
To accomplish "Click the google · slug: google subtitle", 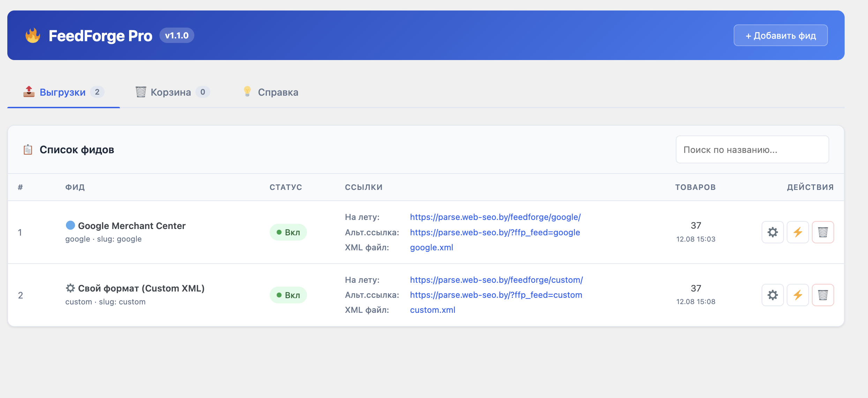I will 103,239.
